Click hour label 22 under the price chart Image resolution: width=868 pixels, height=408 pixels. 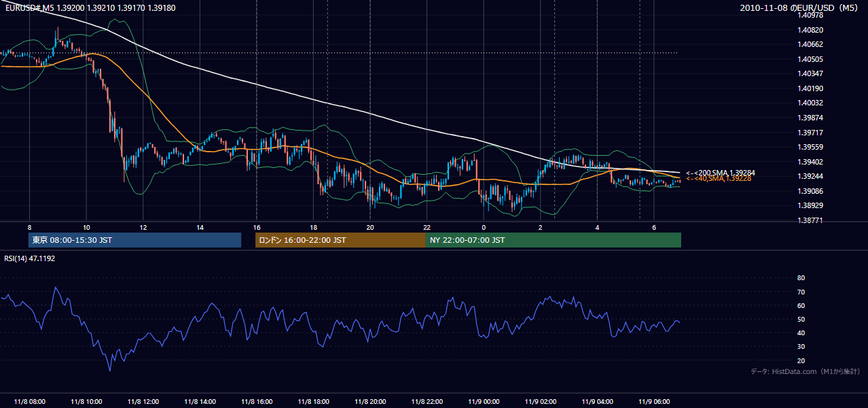427,227
